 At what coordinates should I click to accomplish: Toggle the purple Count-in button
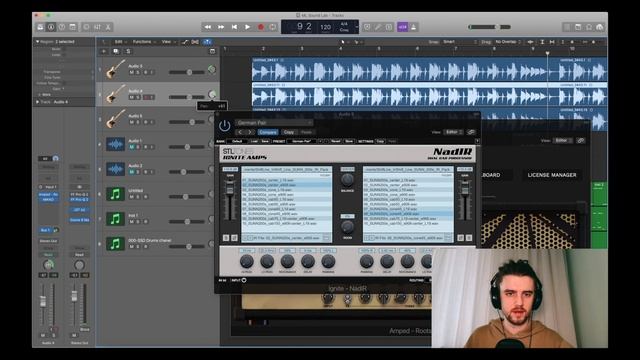[402, 27]
